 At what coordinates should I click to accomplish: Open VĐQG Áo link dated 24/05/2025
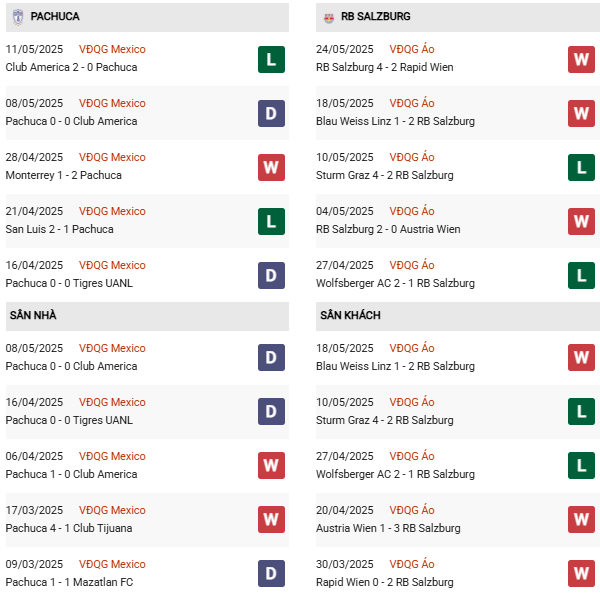tap(412, 49)
